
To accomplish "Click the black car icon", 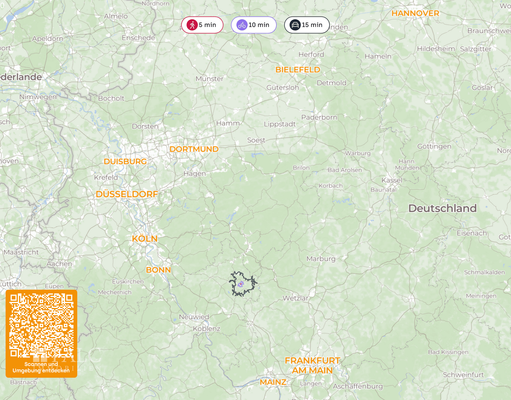I will click(295, 25).
